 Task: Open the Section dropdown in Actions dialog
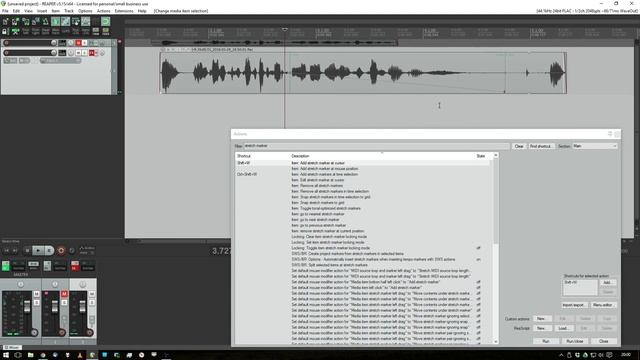595,146
